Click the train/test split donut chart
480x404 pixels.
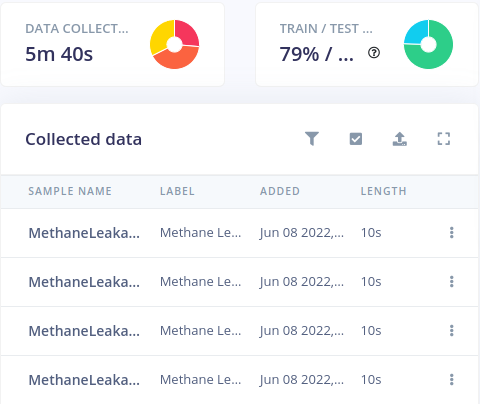pyautogui.click(x=428, y=44)
